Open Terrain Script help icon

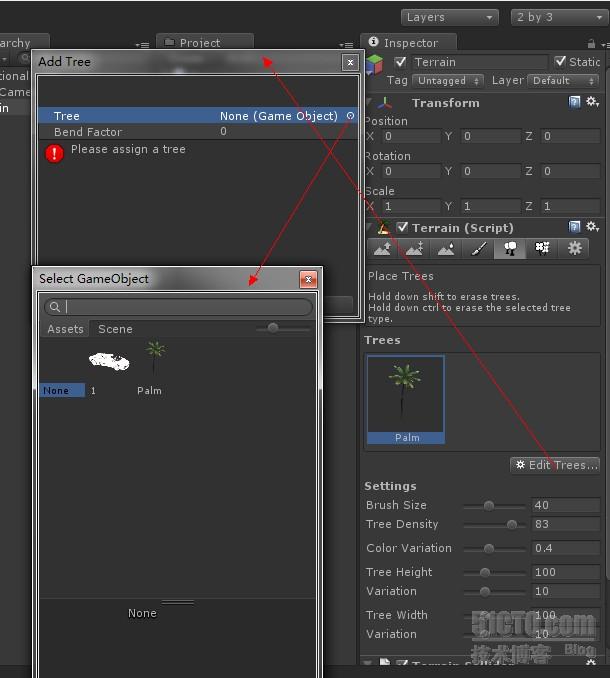point(574,227)
